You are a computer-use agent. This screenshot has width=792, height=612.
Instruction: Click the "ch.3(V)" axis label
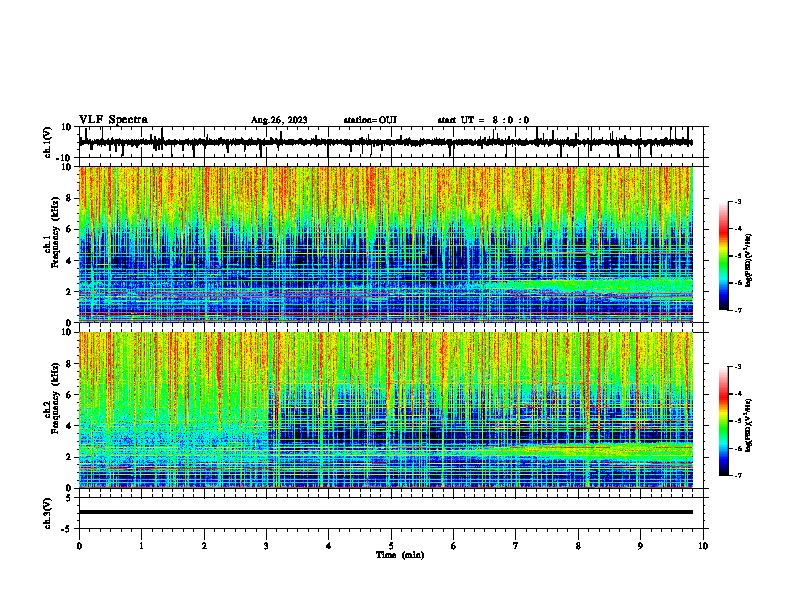(x=47, y=513)
